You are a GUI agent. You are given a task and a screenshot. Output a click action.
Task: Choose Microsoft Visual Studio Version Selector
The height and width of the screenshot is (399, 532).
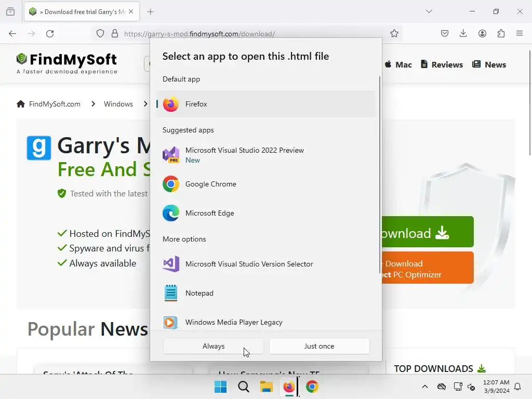pyautogui.click(x=265, y=264)
